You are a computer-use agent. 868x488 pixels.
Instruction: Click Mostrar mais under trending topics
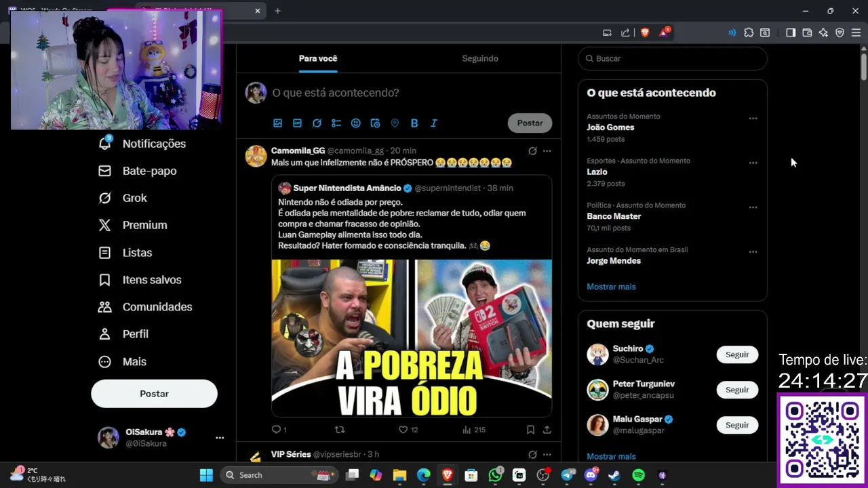click(x=611, y=287)
